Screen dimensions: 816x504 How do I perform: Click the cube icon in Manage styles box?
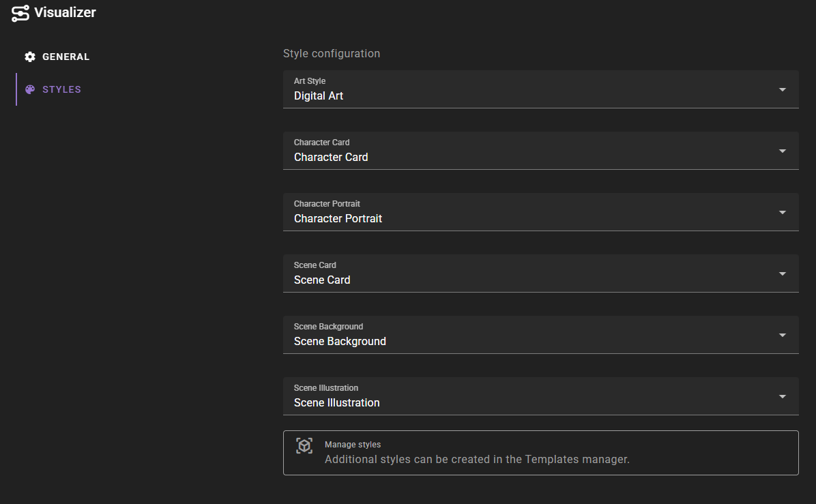tap(304, 445)
